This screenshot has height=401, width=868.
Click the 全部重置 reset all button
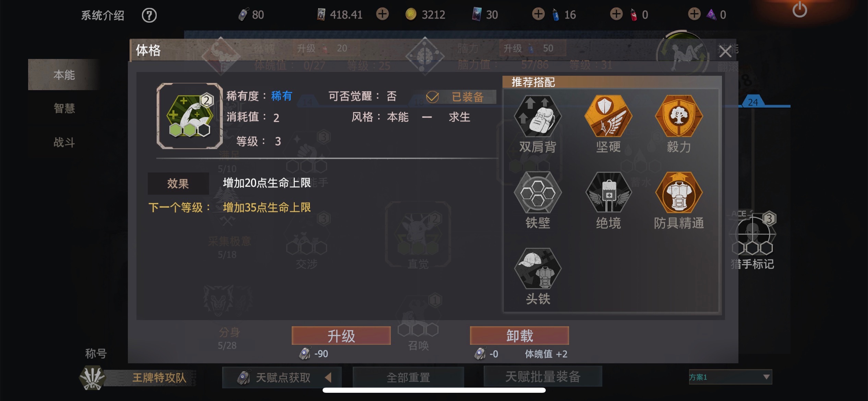(408, 377)
